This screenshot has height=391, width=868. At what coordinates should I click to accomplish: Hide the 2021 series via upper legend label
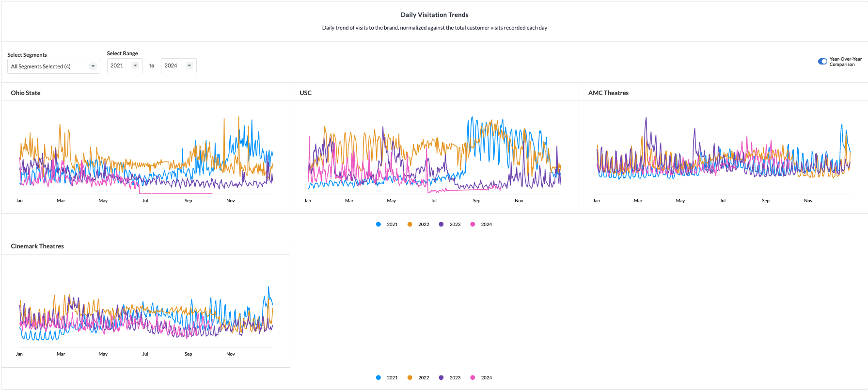click(x=392, y=224)
